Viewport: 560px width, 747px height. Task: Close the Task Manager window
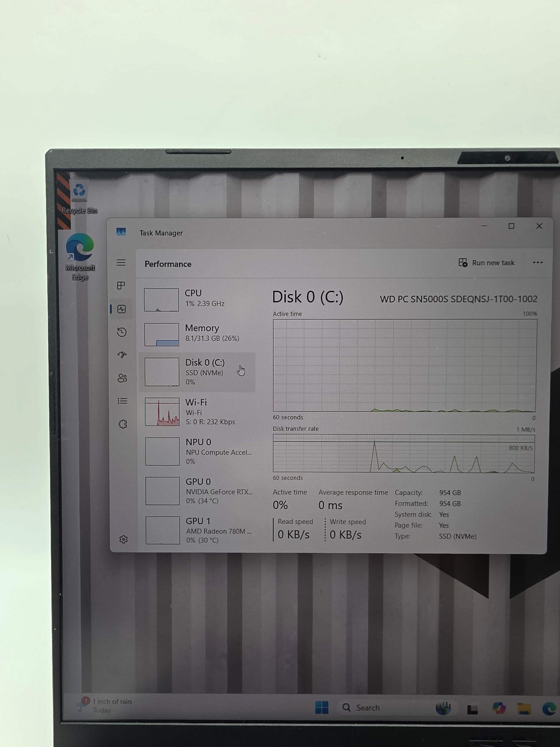tap(539, 226)
